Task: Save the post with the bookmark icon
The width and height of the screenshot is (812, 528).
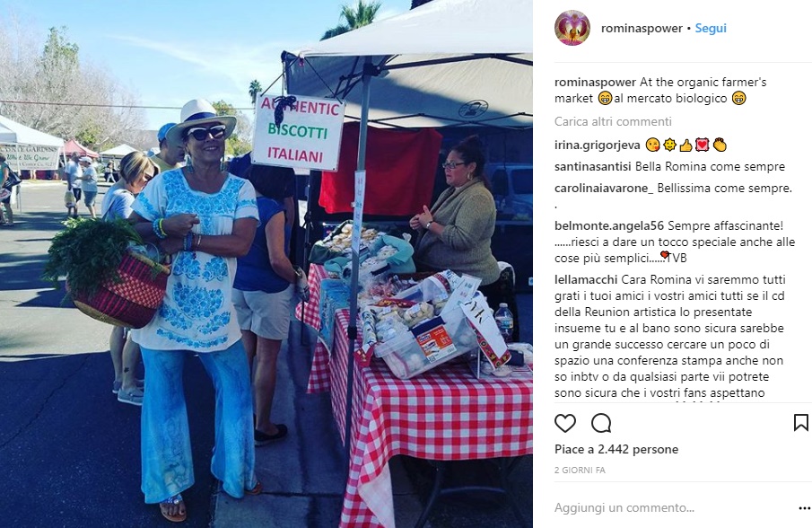Action: (x=800, y=423)
